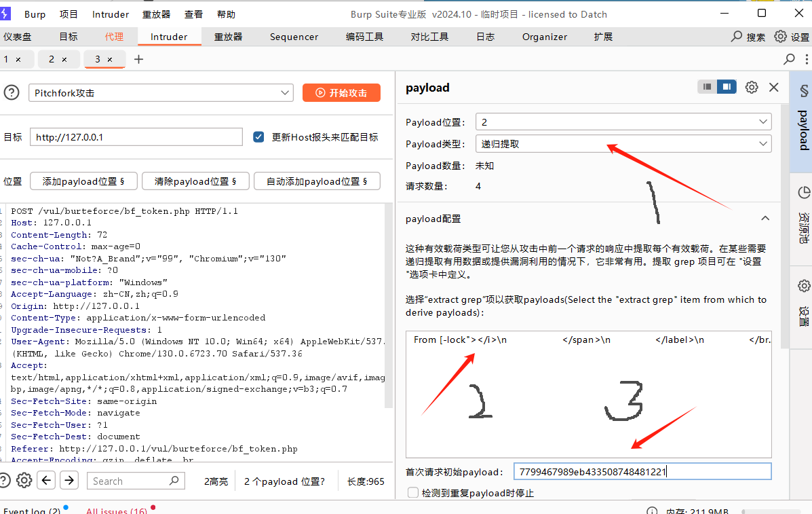The width and height of the screenshot is (812, 514).
Task: Switch to the 代理 tab
Action: click(x=114, y=37)
